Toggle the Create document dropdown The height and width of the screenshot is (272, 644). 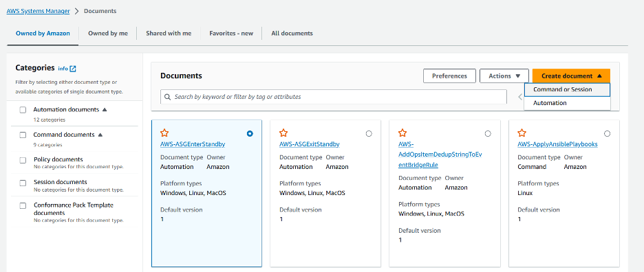click(571, 76)
